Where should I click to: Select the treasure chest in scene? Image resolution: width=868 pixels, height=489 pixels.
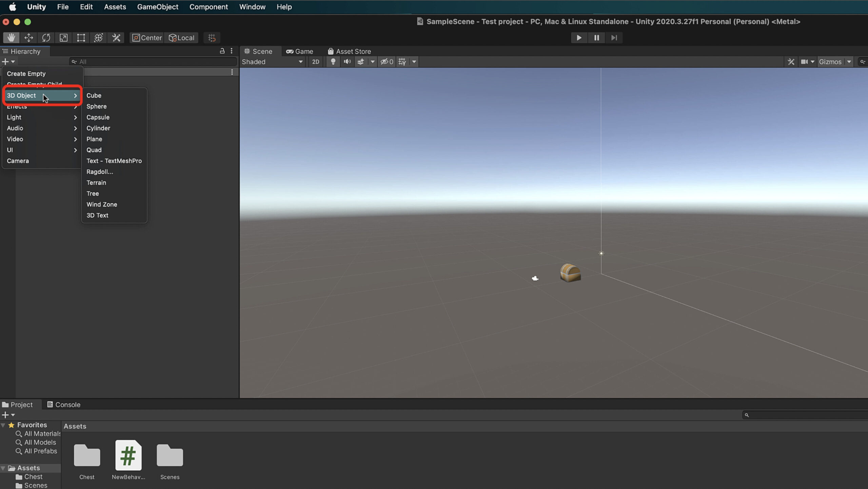click(571, 273)
